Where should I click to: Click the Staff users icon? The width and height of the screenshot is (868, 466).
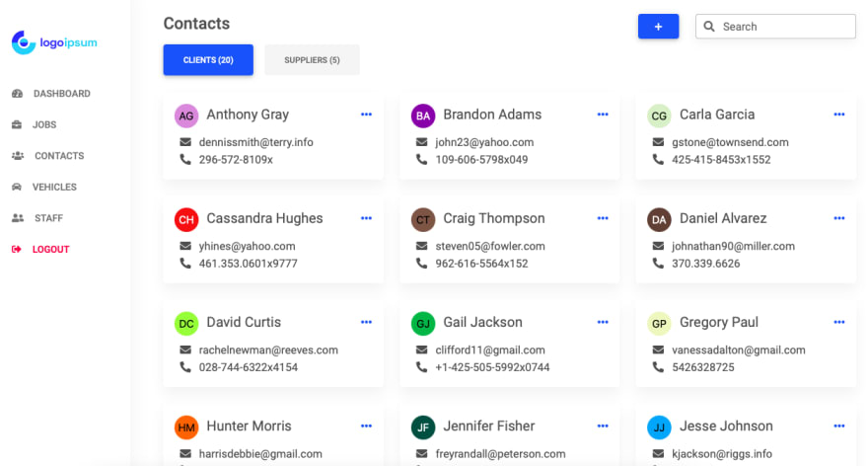(x=18, y=218)
